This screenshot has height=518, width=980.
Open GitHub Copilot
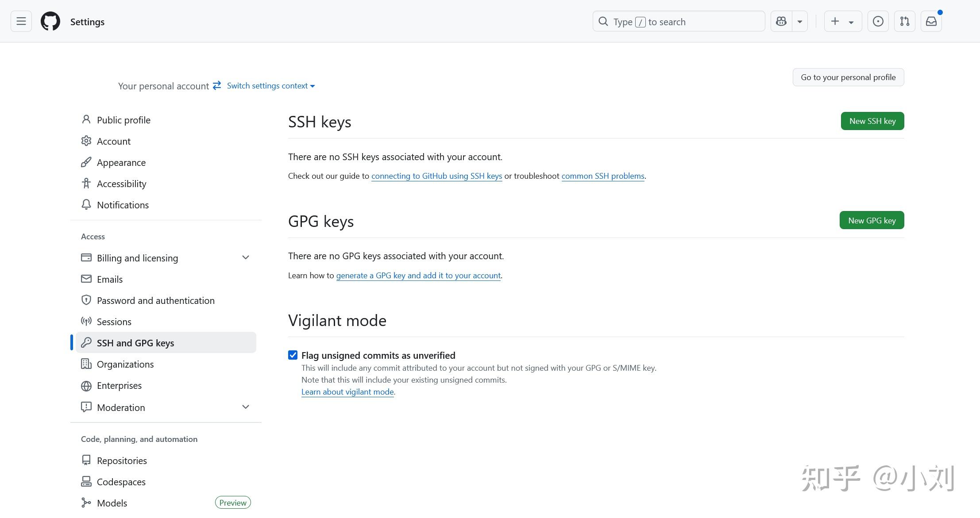(x=780, y=21)
